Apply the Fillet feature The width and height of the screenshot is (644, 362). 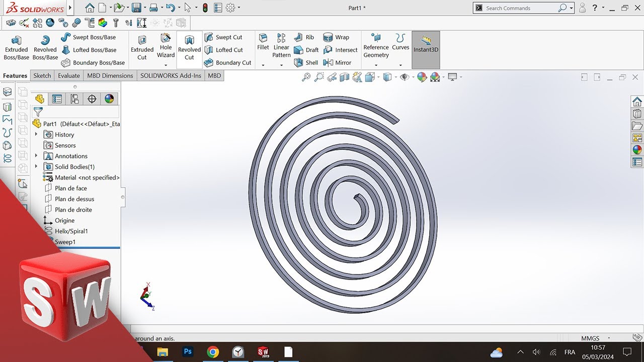pos(263,42)
